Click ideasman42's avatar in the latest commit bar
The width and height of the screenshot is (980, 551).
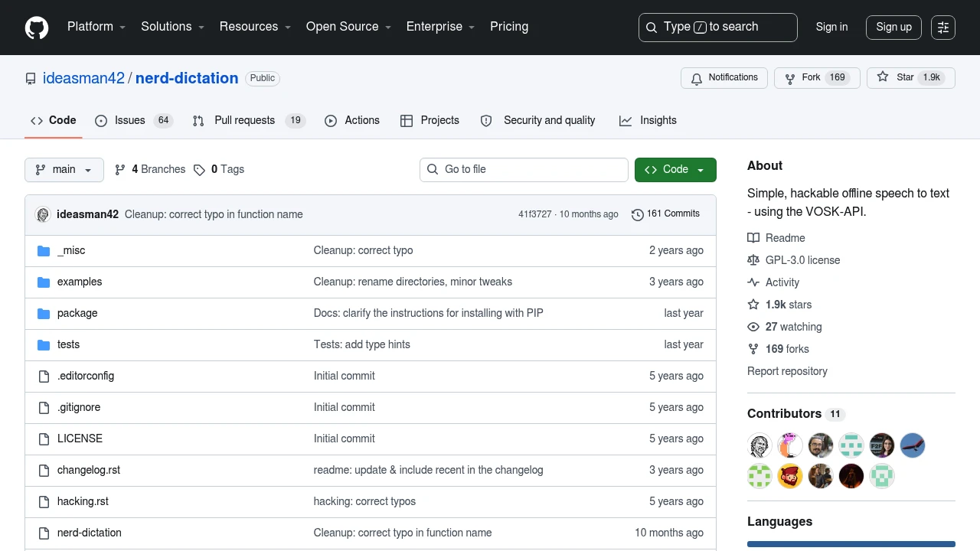[x=43, y=214]
